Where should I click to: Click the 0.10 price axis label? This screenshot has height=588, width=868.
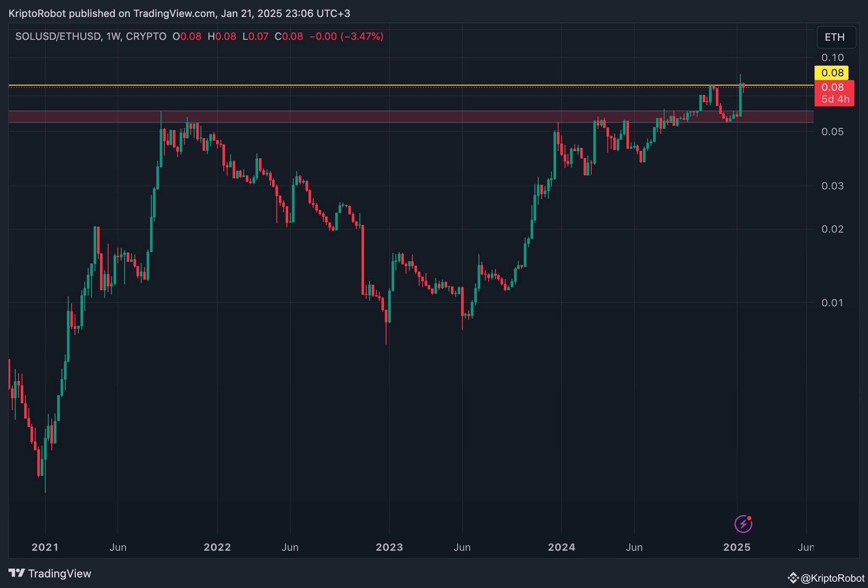point(832,58)
